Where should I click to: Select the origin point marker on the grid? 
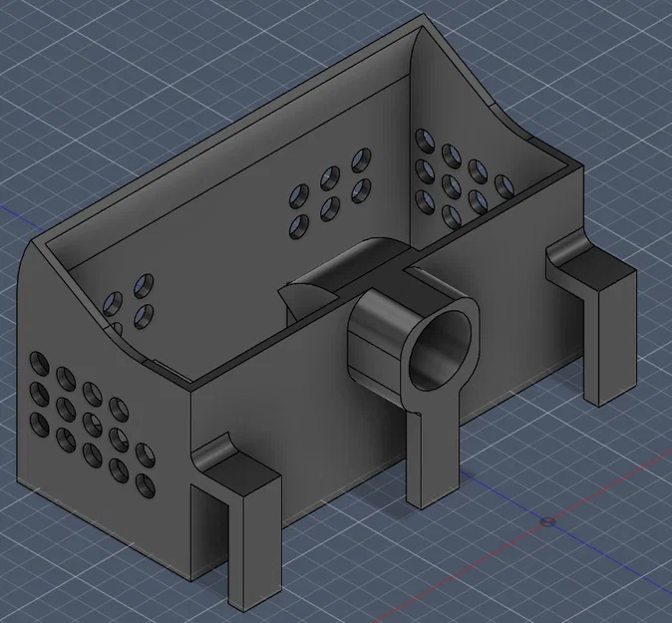(x=547, y=521)
